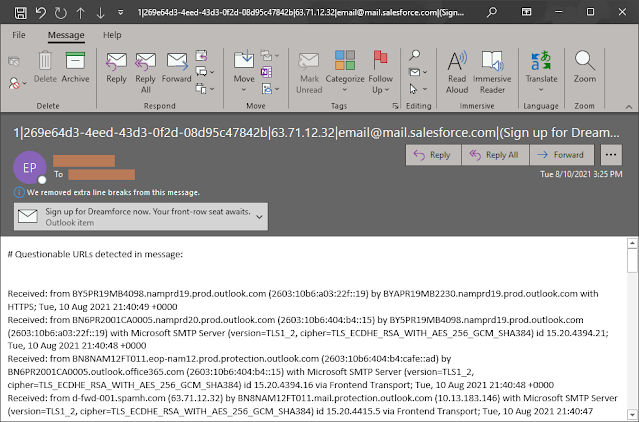Click the Redo icon in the title bar
This screenshot has width=639, height=422.
click(x=61, y=13)
